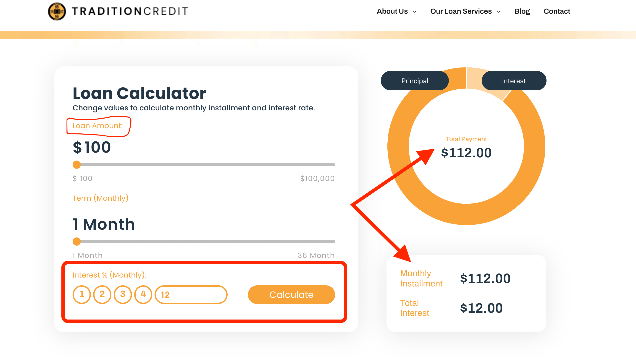
Task: Choose 4% monthly interest option
Action: (x=143, y=294)
